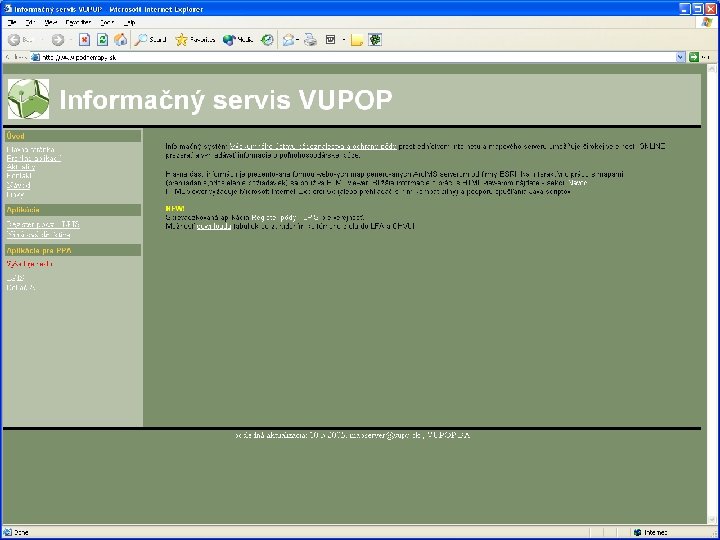Open the Hlavná stránka sidebar link
Image resolution: width=720 pixels, height=540 pixels.
(x=30, y=149)
